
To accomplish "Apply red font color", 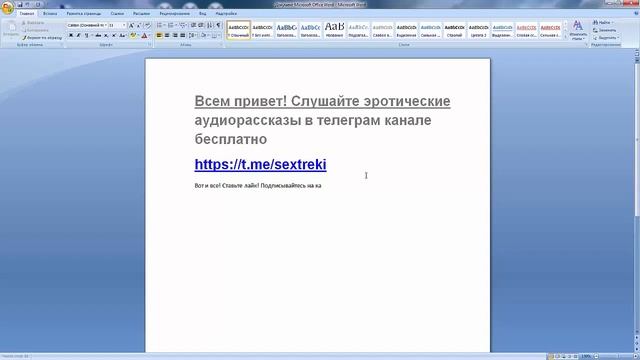I will click(x=144, y=36).
